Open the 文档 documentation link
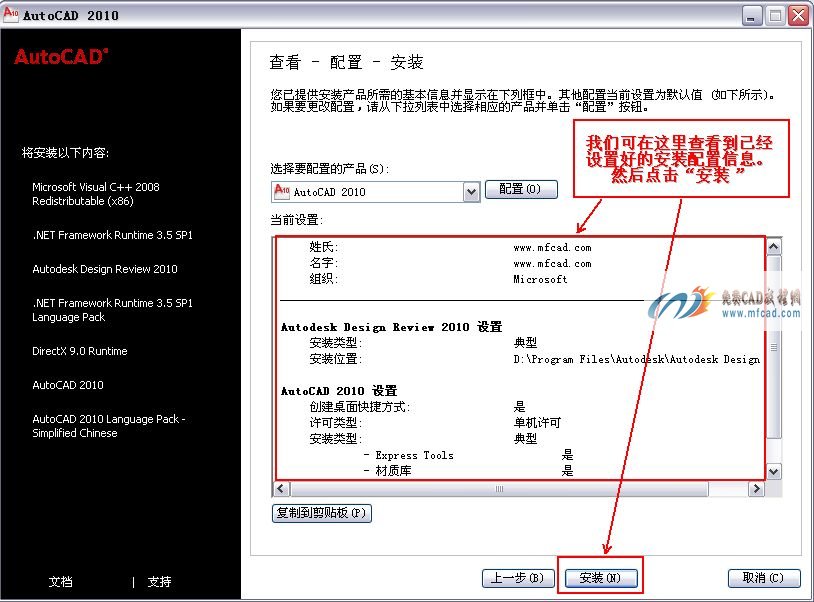814x602 pixels. point(60,582)
